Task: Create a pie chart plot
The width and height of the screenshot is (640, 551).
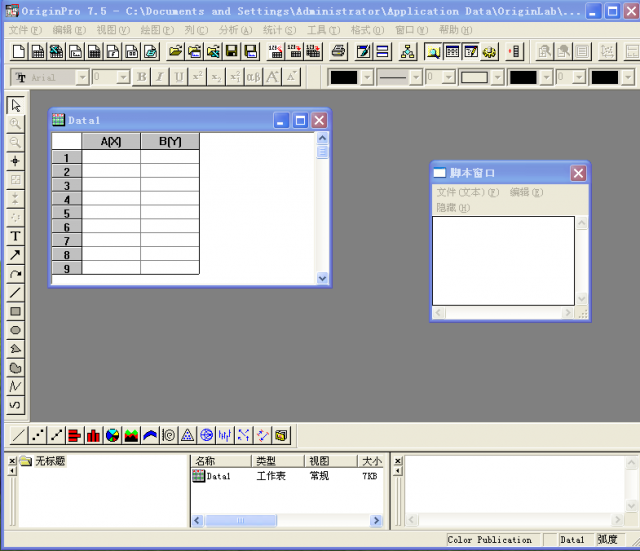Action: (112, 435)
